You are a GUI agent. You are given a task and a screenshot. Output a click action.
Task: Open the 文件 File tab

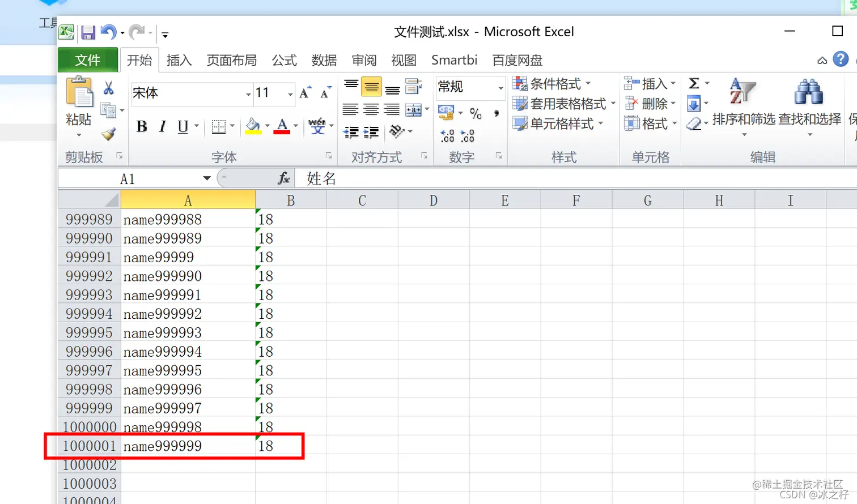coord(88,60)
